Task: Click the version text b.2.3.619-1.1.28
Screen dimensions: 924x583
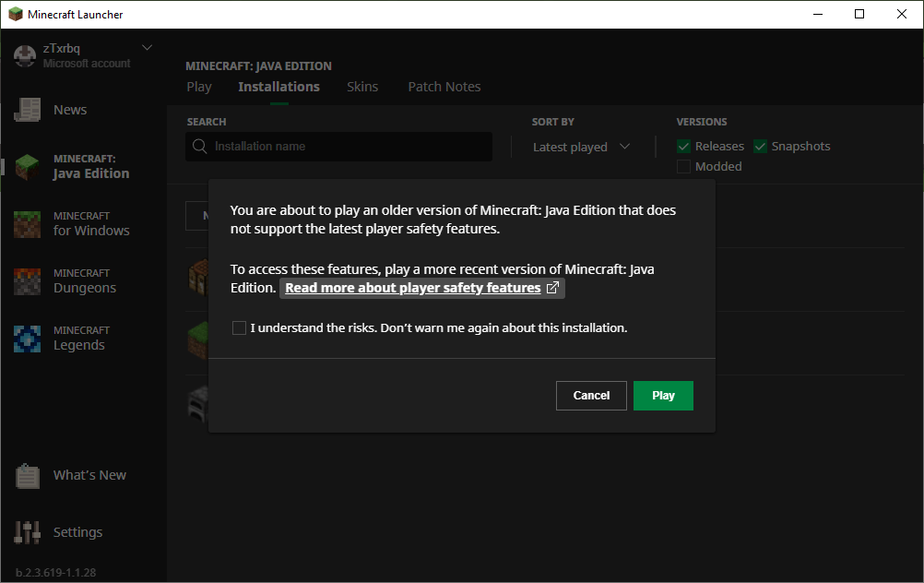Action: pyautogui.click(x=55, y=572)
